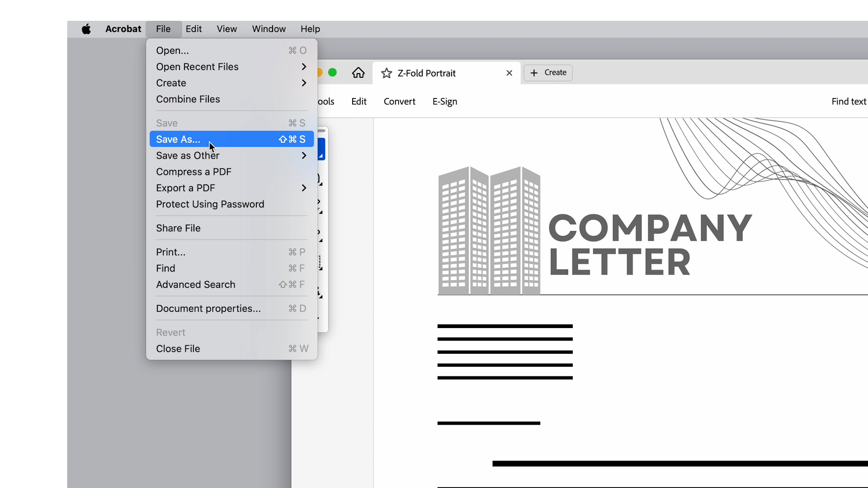
Task: Click the Create button
Action: pyautogui.click(x=547, y=73)
